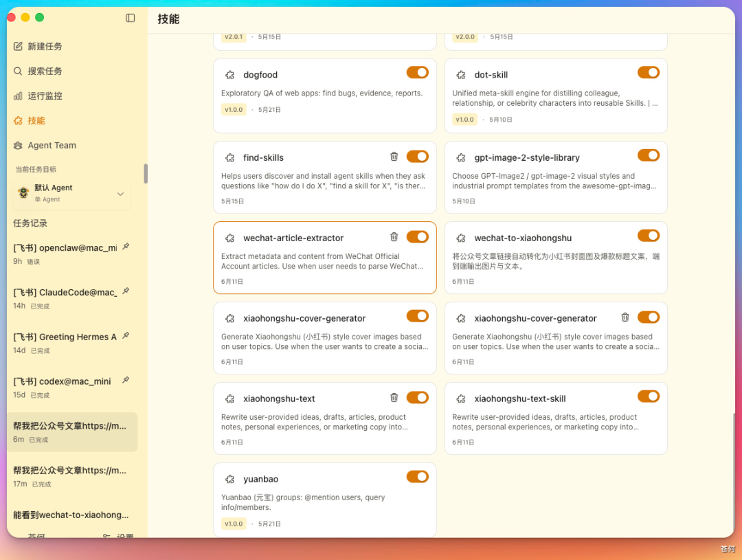Click the yuanbao v1.0.0 version badge
Image resolution: width=742 pixels, height=560 pixels.
234,524
